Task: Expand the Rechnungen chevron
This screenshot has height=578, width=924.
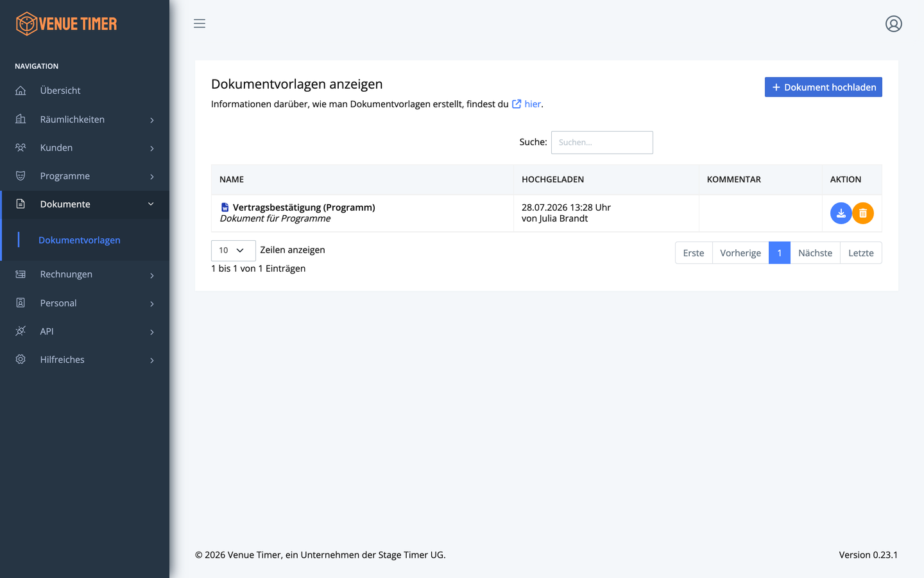Action: [152, 276]
